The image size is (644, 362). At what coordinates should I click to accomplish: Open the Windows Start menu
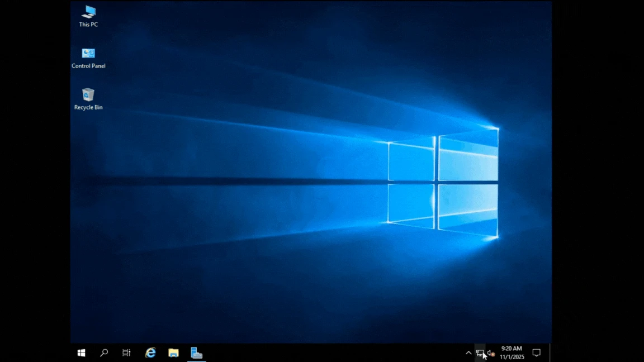tap(81, 353)
